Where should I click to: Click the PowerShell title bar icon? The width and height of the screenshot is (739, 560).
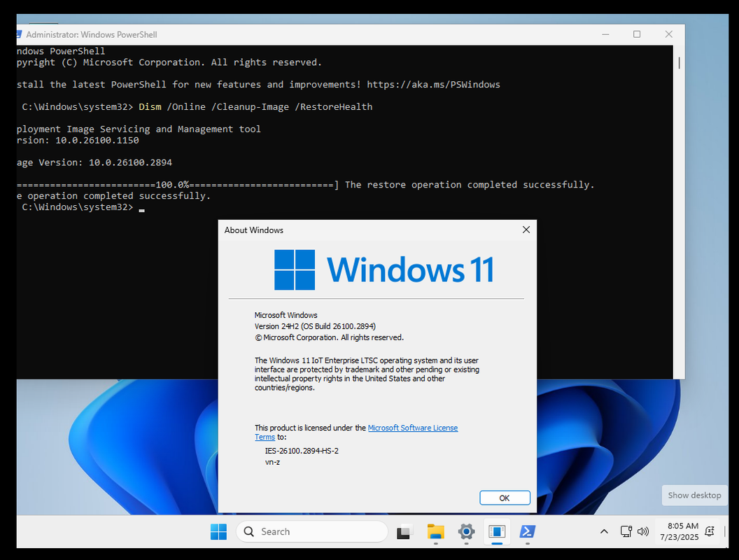pos(19,34)
